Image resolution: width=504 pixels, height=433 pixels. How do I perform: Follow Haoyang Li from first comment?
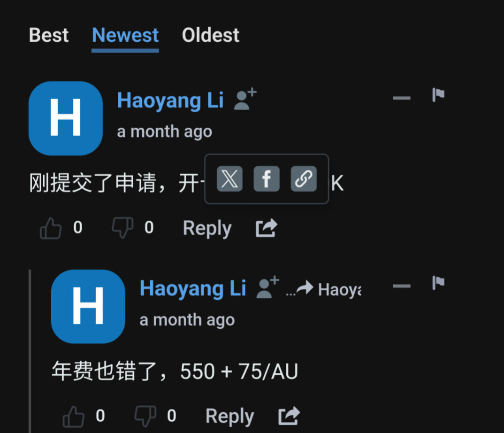click(x=245, y=99)
